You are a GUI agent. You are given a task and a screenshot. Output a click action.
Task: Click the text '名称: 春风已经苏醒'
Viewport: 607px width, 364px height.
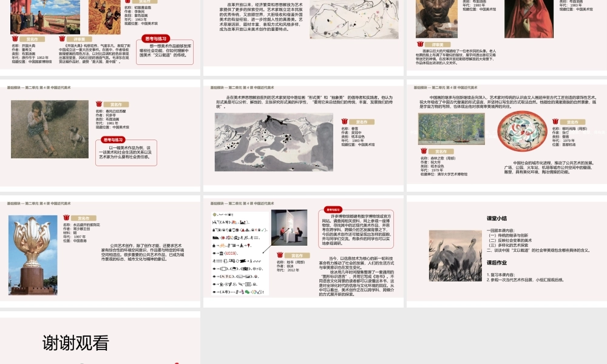[x=110, y=112]
